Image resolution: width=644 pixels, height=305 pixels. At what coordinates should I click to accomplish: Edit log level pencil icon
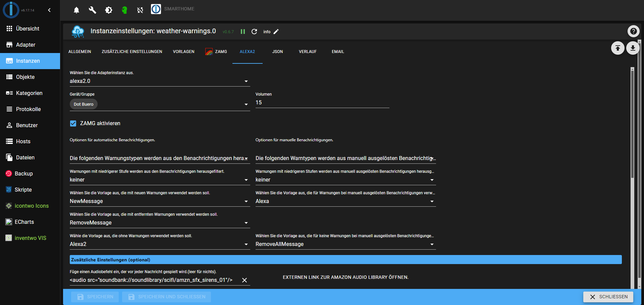click(x=276, y=32)
